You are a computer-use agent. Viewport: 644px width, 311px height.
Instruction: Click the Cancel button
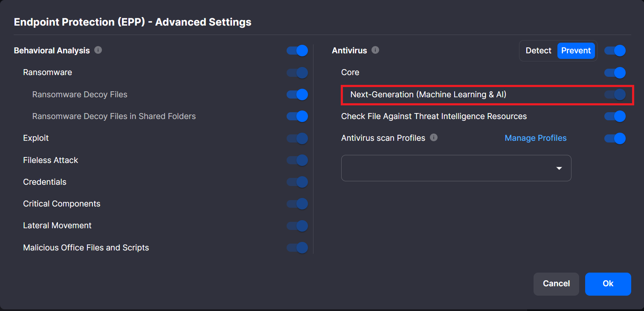pyautogui.click(x=556, y=284)
